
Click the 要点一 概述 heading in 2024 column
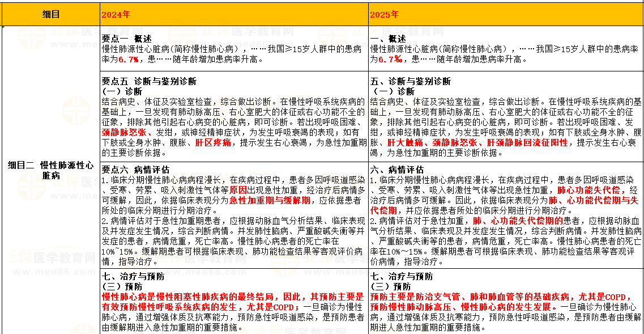(x=127, y=39)
